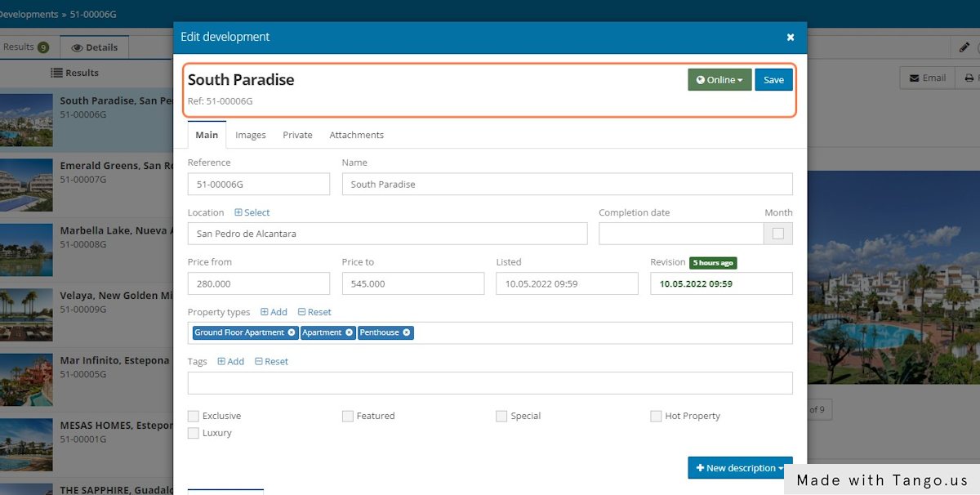Add a new property type
980x495 pixels.
tap(274, 312)
